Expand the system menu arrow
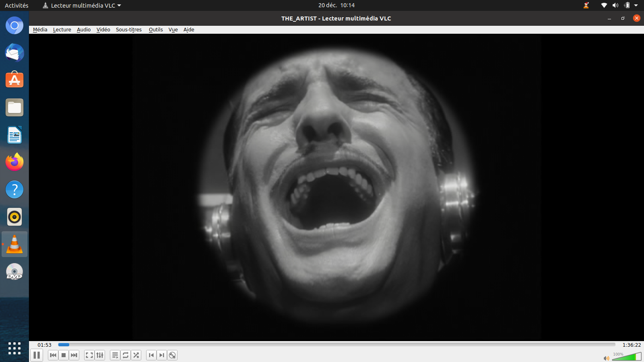Image resolution: width=644 pixels, height=362 pixels. [x=636, y=5]
